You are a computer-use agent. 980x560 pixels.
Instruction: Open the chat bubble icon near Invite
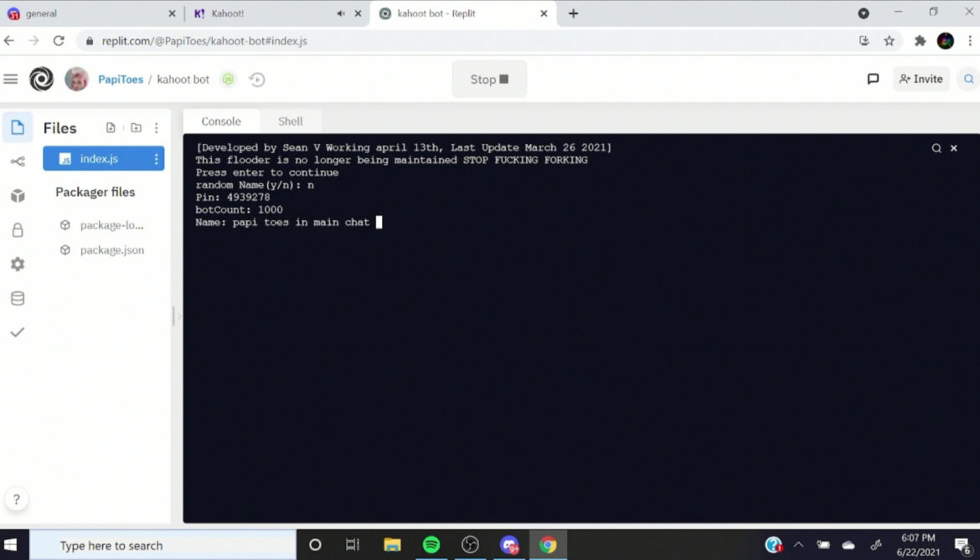873,78
